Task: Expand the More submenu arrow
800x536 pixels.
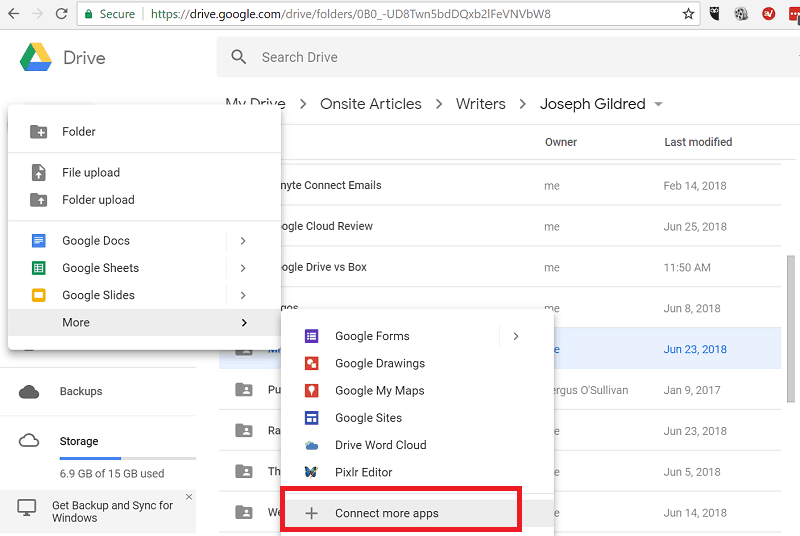Action: point(244,322)
